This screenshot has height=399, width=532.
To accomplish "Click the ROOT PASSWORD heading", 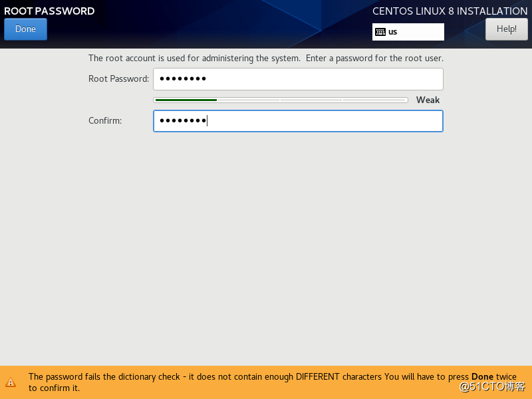I will 49,11.
